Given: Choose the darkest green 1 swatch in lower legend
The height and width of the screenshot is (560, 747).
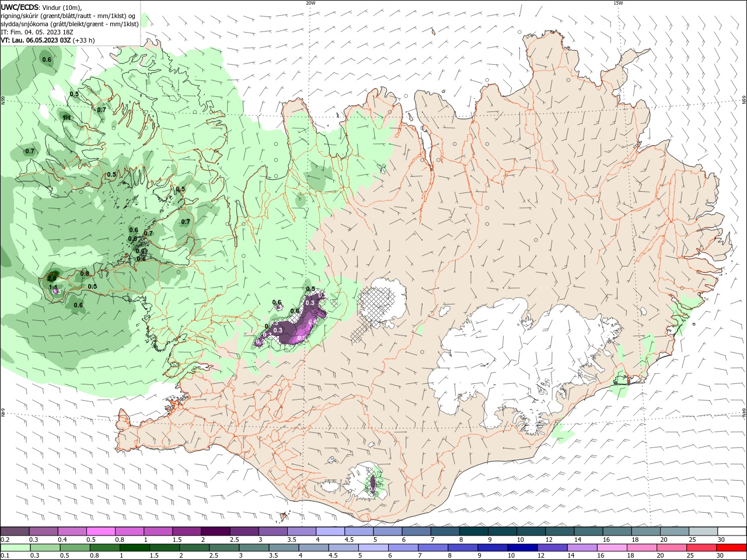Looking at the screenshot, I should click(134, 548).
